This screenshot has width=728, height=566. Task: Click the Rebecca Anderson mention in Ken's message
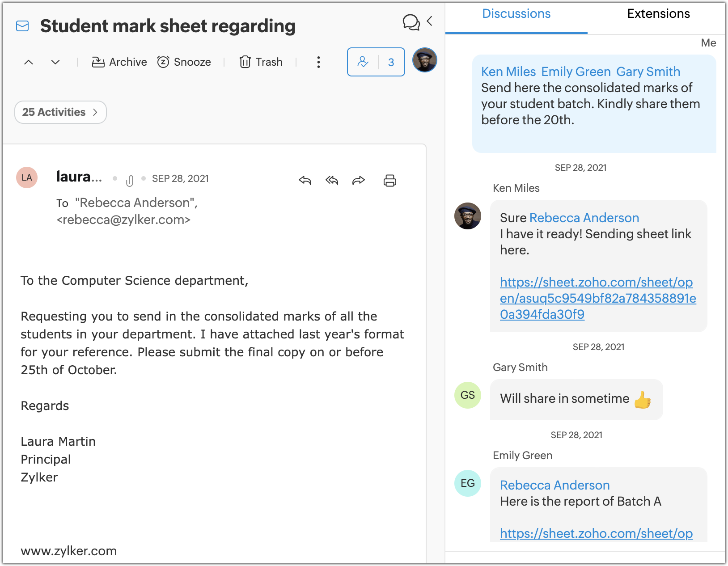click(584, 218)
